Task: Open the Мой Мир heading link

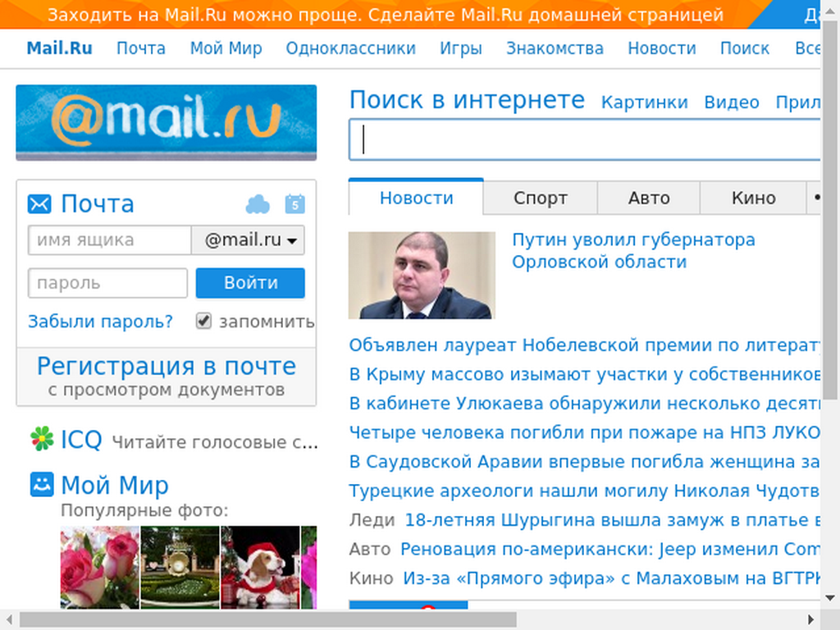Action: (x=115, y=485)
